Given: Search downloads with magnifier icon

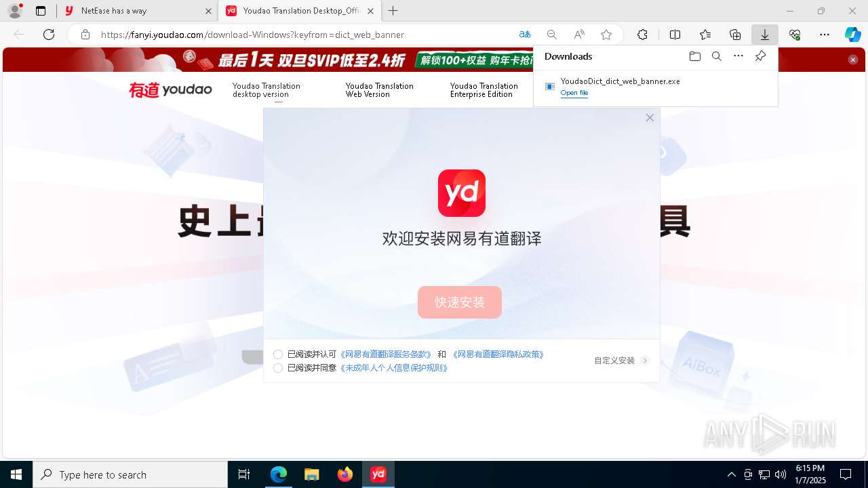Looking at the screenshot, I should point(717,56).
